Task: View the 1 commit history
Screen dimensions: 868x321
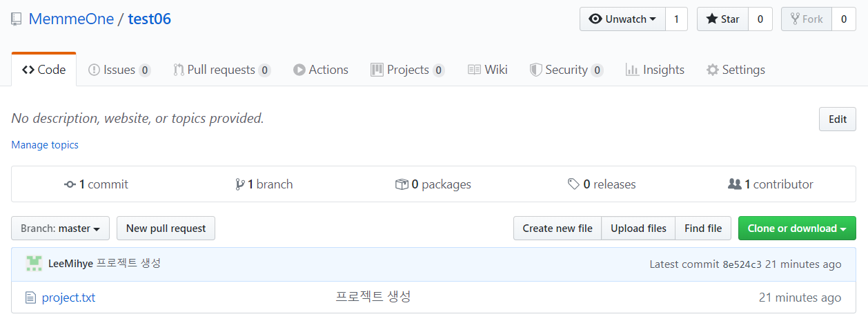Action: pyautogui.click(x=96, y=184)
